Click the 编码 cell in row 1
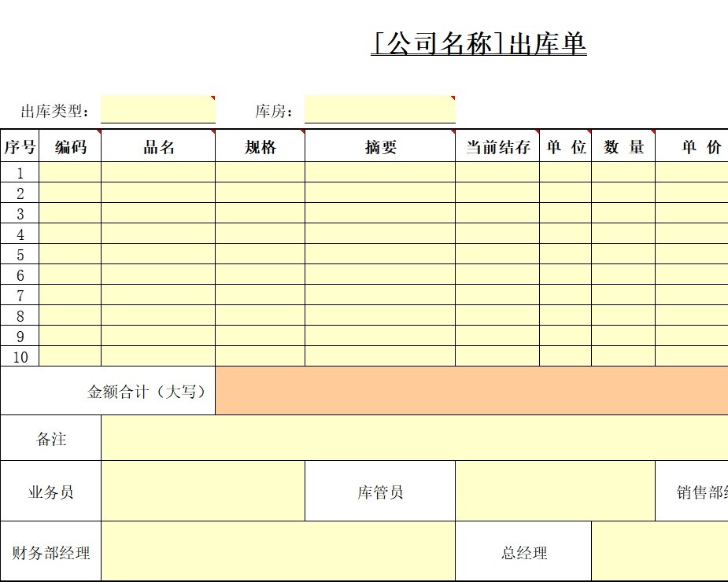This screenshot has height=582, width=728. (x=69, y=172)
